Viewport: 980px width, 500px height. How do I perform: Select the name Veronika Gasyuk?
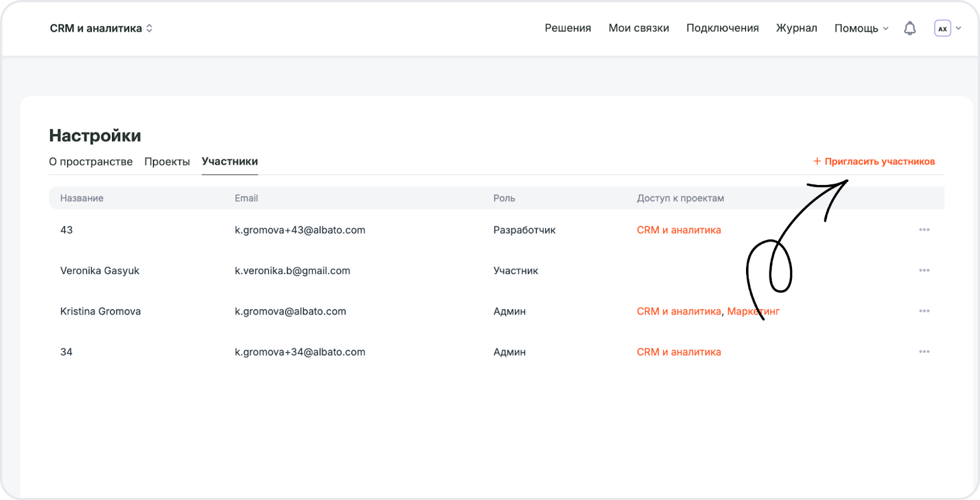100,270
